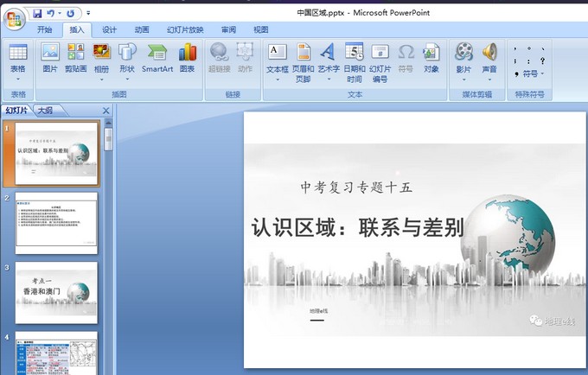
Task: Switch to 大纲 outline pane tab
Action: click(x=44, y=111)
